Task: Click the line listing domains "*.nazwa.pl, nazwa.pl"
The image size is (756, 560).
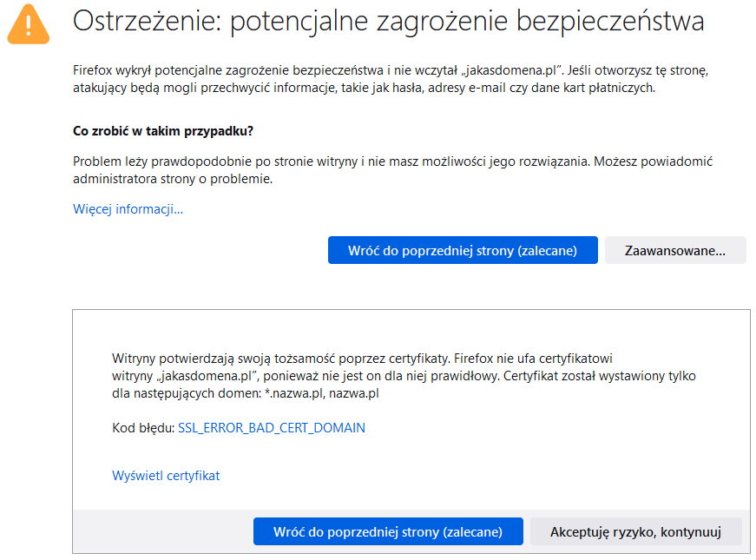Action: click(x=246, y=393)
